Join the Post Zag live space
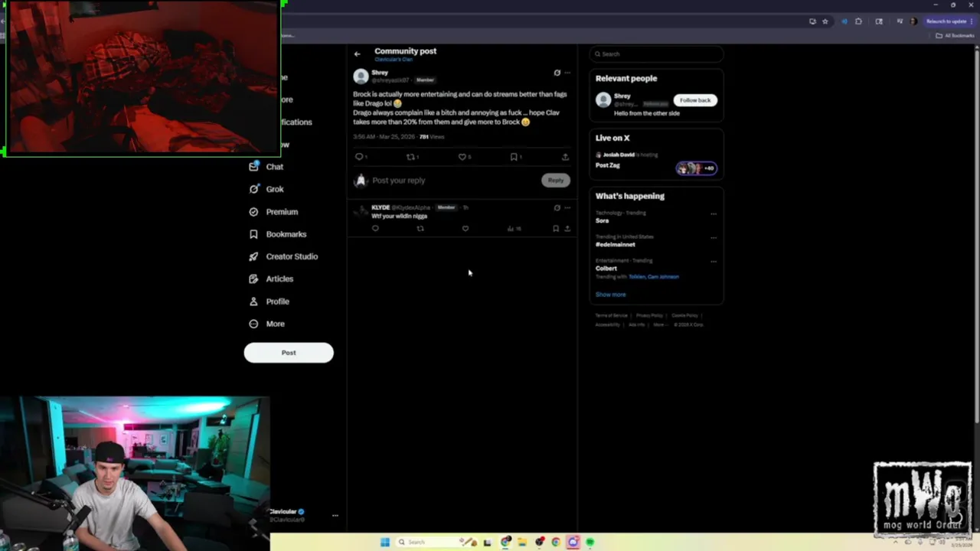 (608, 165)
